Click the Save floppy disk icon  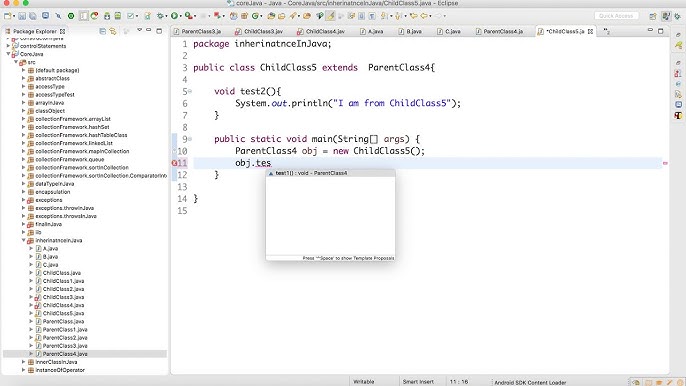(x=22, y=16)
